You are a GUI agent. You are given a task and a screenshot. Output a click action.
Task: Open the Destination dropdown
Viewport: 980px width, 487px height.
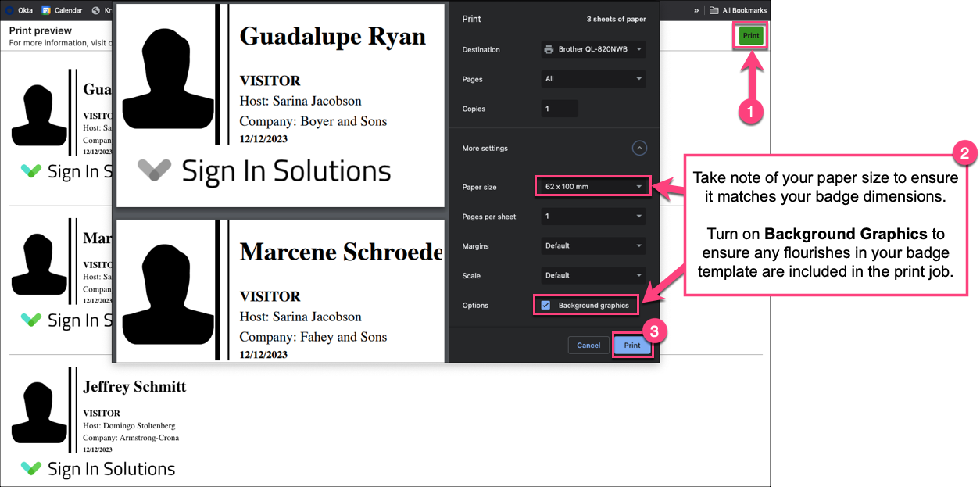[592, 49]
